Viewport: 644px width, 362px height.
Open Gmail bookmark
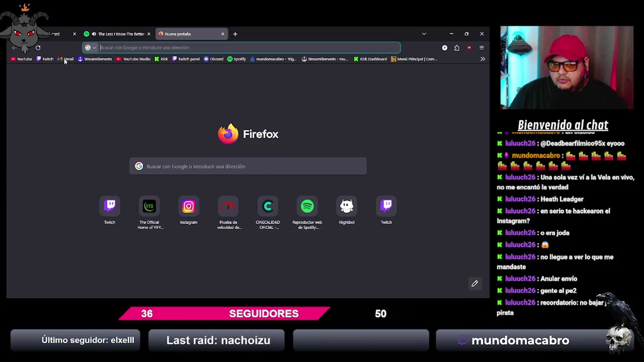tap(66, 59)
